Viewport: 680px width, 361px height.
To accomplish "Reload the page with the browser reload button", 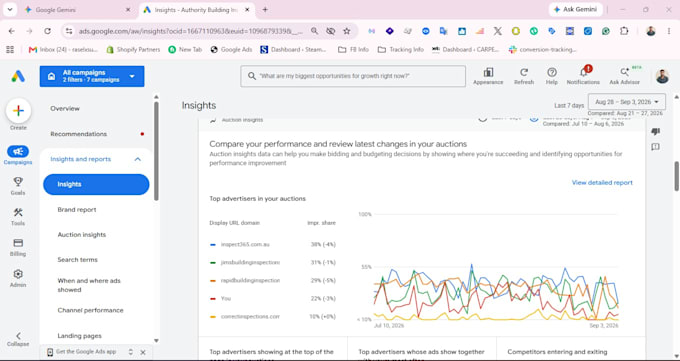I will (x=48, y=31).
